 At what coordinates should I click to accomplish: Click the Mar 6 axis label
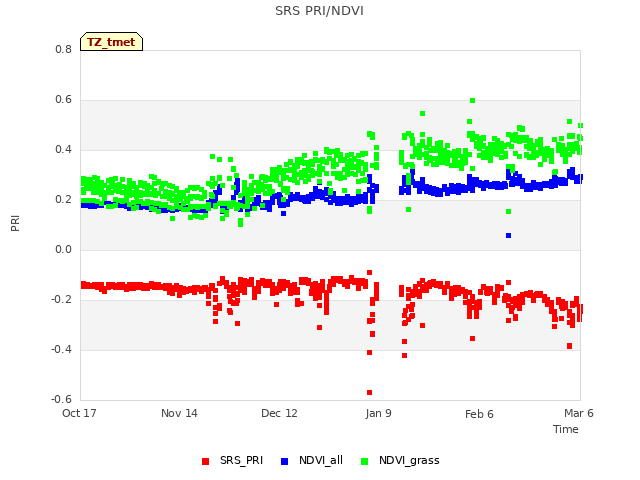coord(579,413)
